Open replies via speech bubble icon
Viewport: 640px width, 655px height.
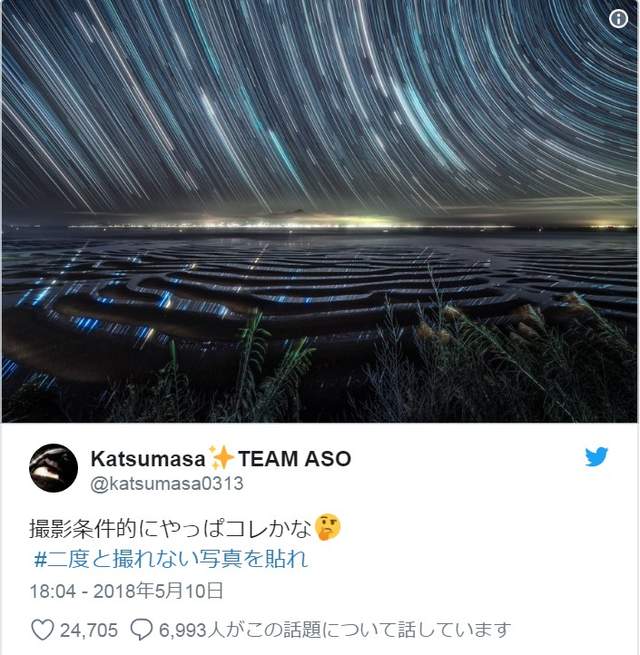141,630
